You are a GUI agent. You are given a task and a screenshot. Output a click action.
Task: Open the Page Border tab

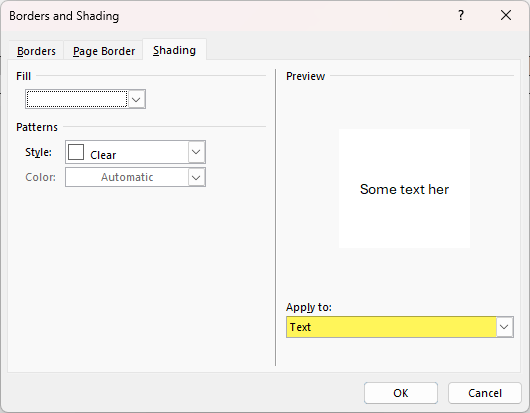pos(104,51)
